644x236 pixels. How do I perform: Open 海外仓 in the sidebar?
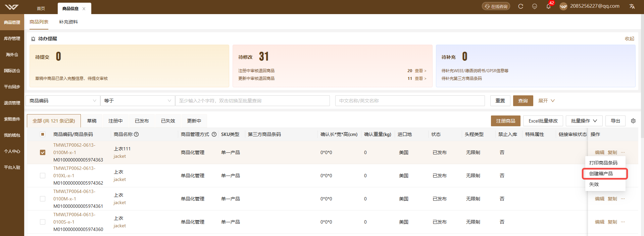click(x=12, y=55)
